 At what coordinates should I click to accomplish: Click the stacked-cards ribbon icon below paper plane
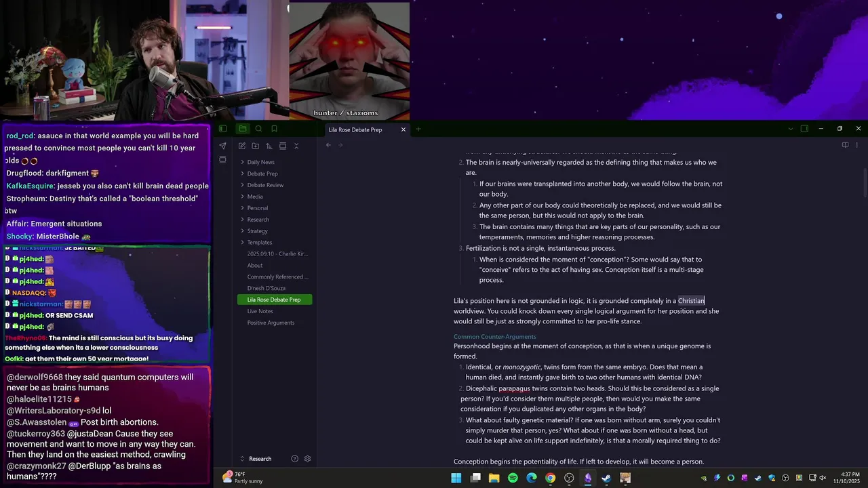click(x=222, y=160)
